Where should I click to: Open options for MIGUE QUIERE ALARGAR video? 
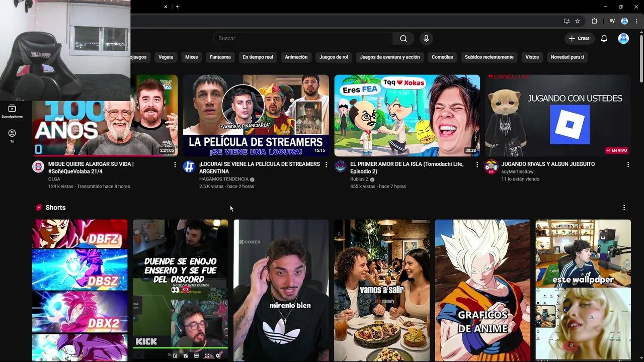(x=175, y=164)
